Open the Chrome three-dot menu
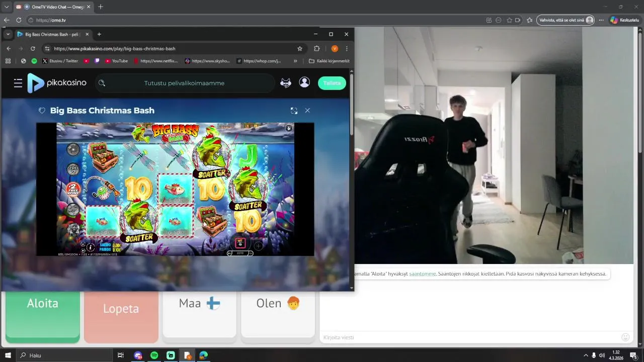This screenshot has width=644, height=362. tap(347, 49)
